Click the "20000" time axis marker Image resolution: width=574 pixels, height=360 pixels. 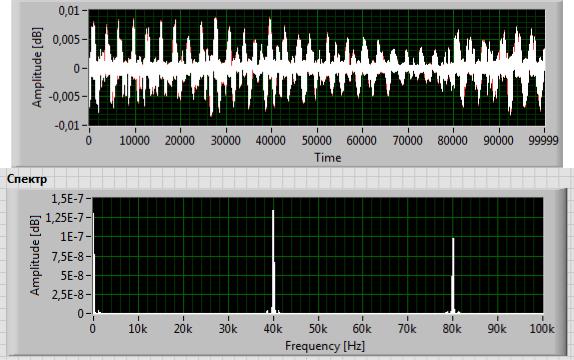[x=180, y=140]
